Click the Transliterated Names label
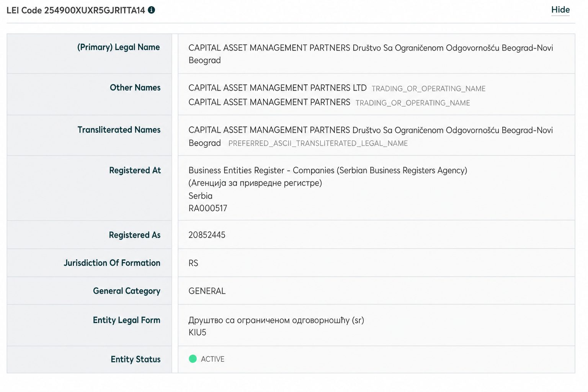The width and height of the screenshot is (588, 392). 119,130
